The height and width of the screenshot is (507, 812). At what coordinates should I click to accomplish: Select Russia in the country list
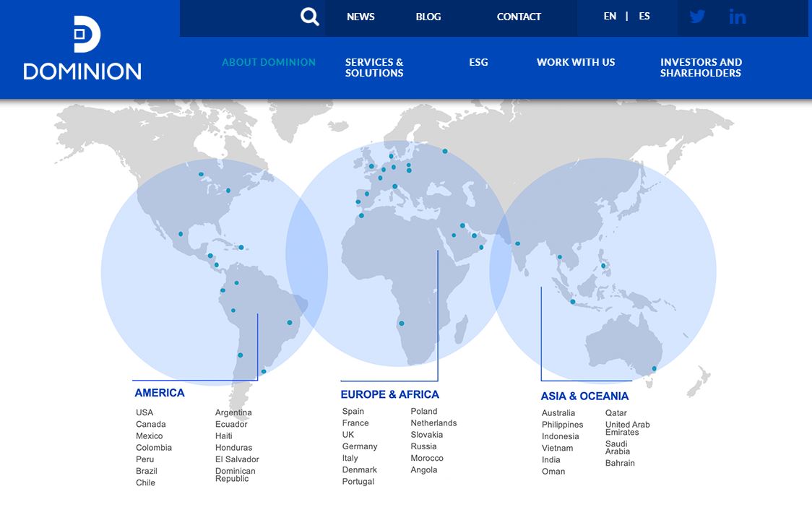click(423, 446)
